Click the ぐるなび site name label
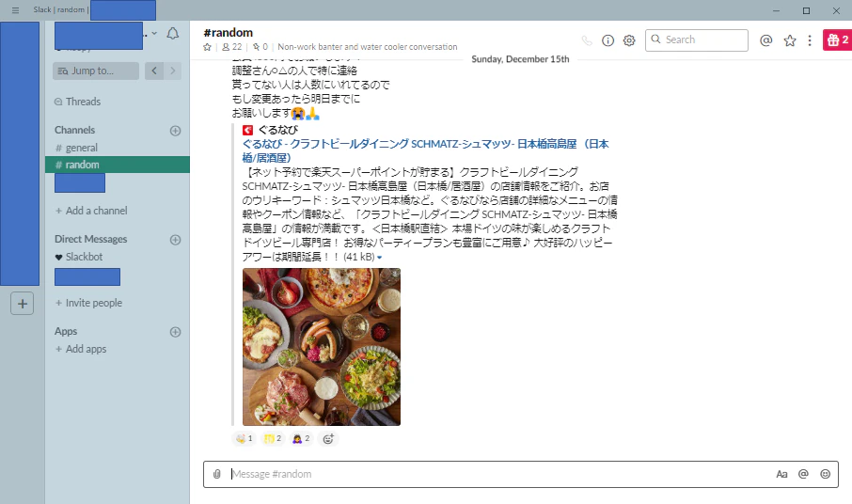 [x=277, y=130]
